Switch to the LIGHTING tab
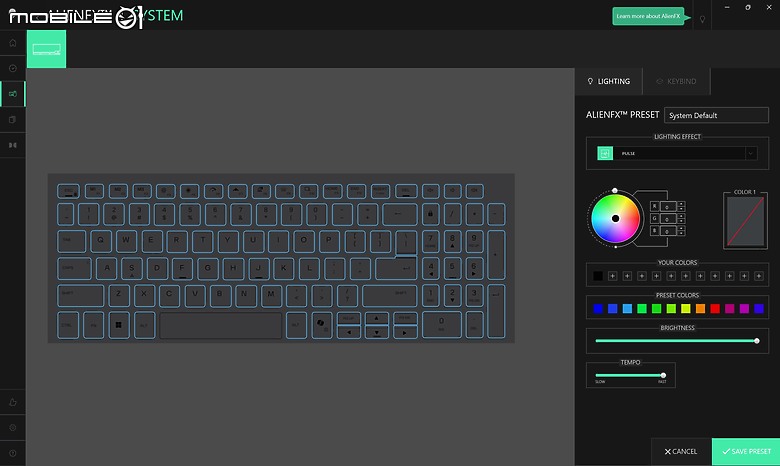Viewport: 780px width, 466px height. [608, 81]
